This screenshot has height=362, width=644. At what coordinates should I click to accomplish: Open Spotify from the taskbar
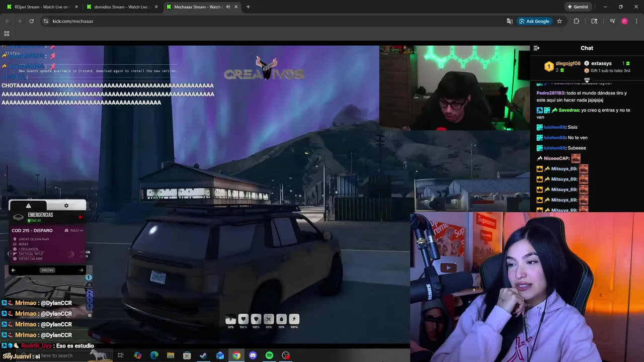(269, 355)
